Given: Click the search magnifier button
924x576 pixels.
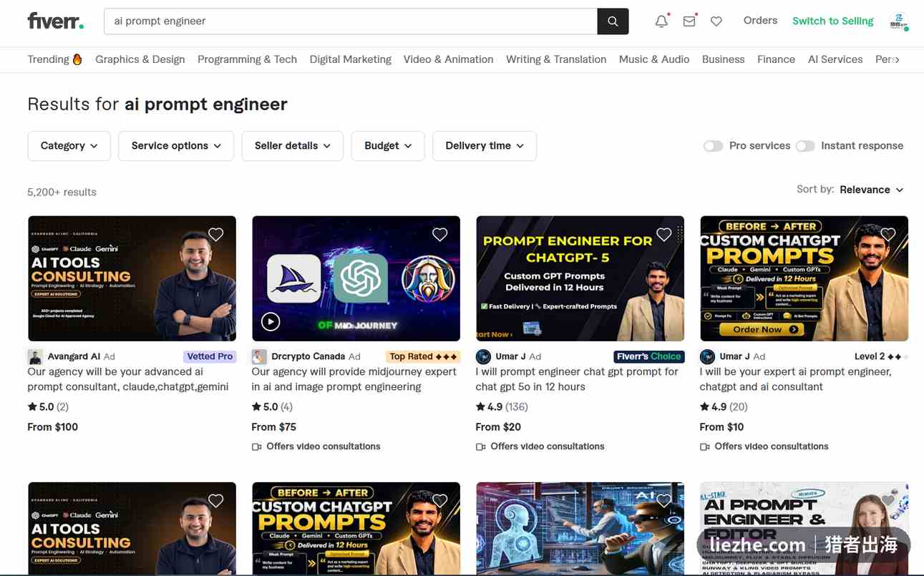Looking at the screenshot, I should point(613,21).
